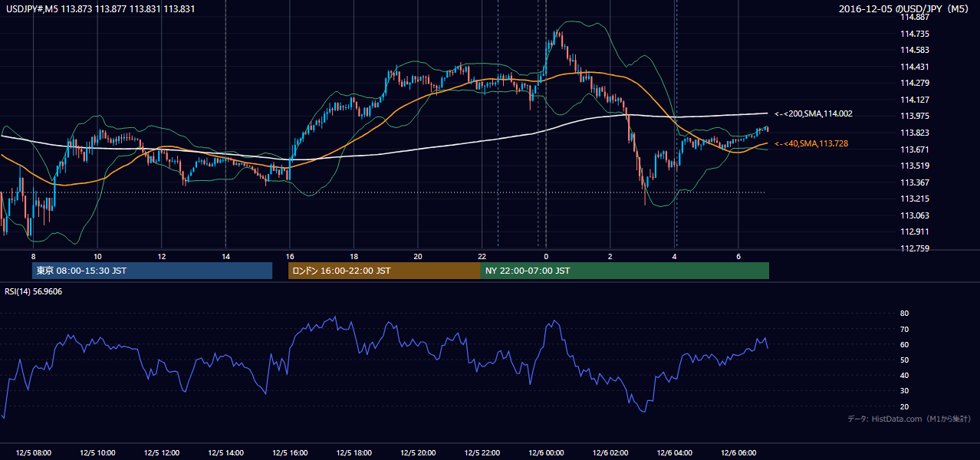Click the HistData.com data source credit
Screen dimensions: 980x460
(x=909, y=419)
